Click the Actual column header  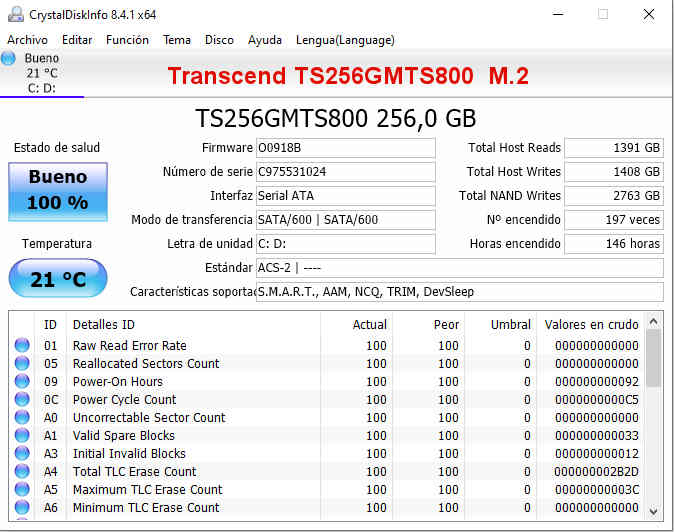coord(370,325)
